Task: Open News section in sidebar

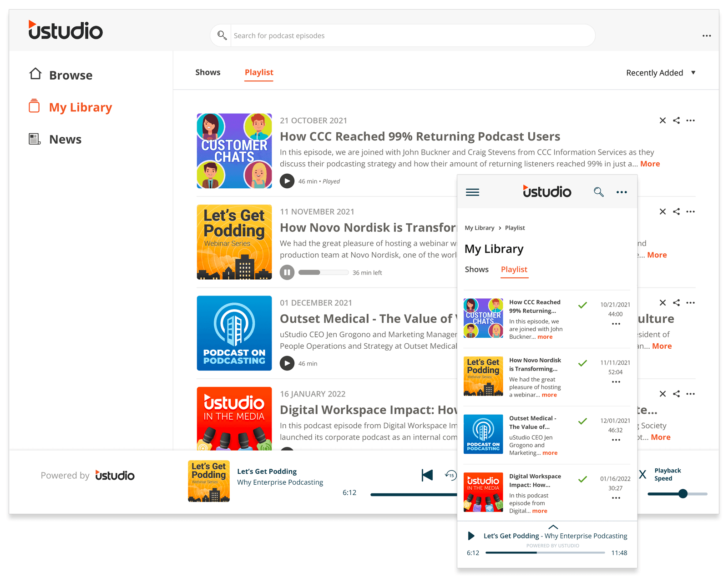Action: point(65,140)
